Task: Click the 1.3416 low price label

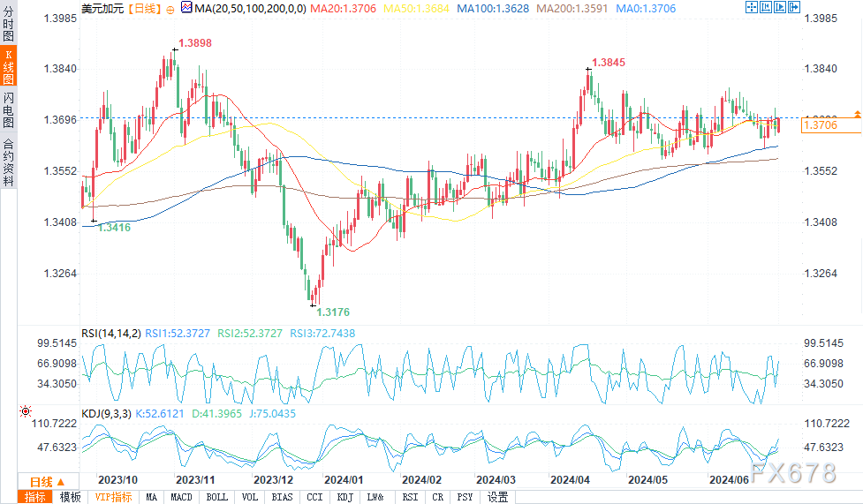Action: [x=115, y=227]
